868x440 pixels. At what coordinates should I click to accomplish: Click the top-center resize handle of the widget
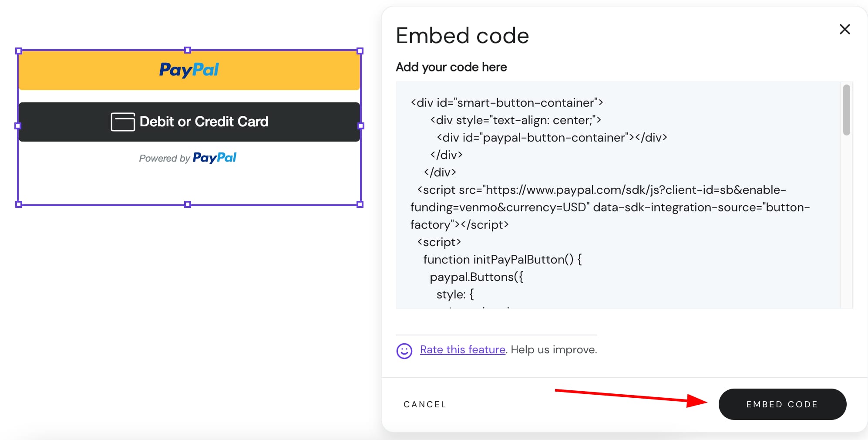(188, 51)
